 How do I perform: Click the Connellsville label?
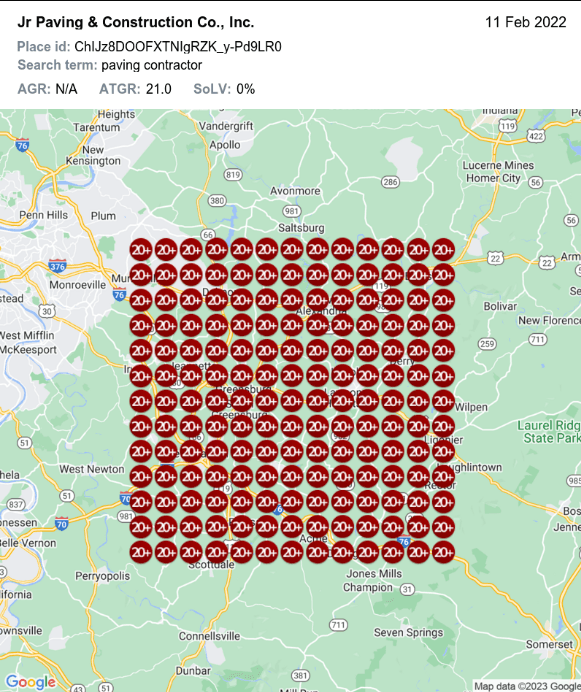[x=209, y=636]
